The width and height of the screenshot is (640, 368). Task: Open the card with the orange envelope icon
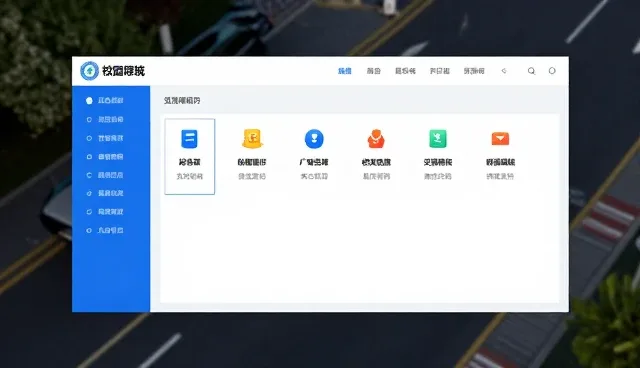pyautogui.click(x=500, y=156)
